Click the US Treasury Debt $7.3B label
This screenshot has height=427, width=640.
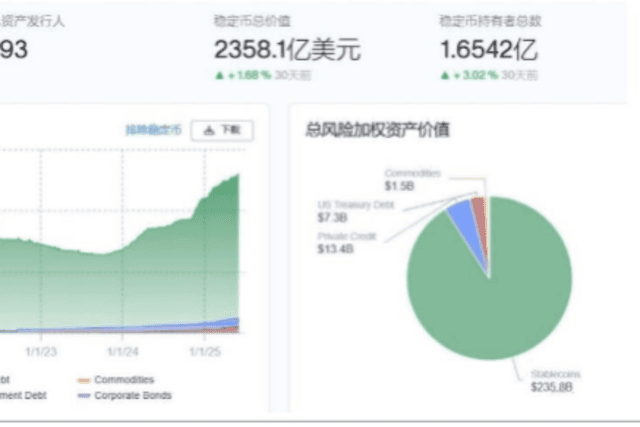[x=356, y=211]
